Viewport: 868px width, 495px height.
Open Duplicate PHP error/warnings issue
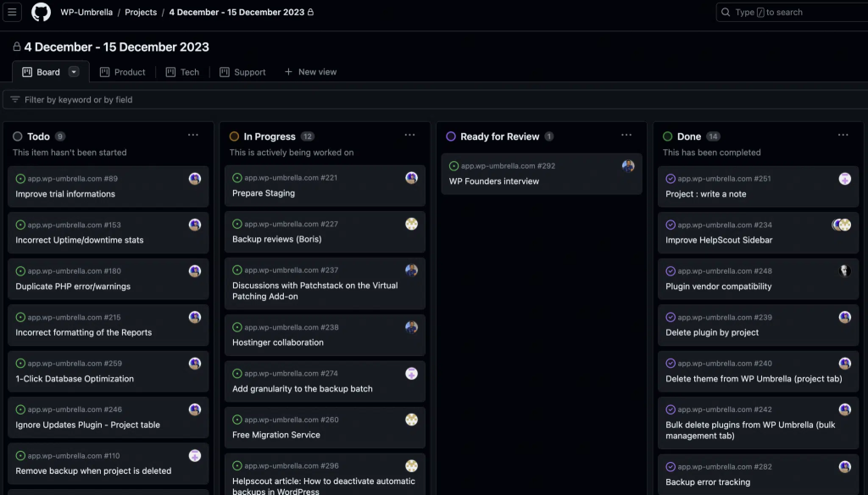pos(73,286)
